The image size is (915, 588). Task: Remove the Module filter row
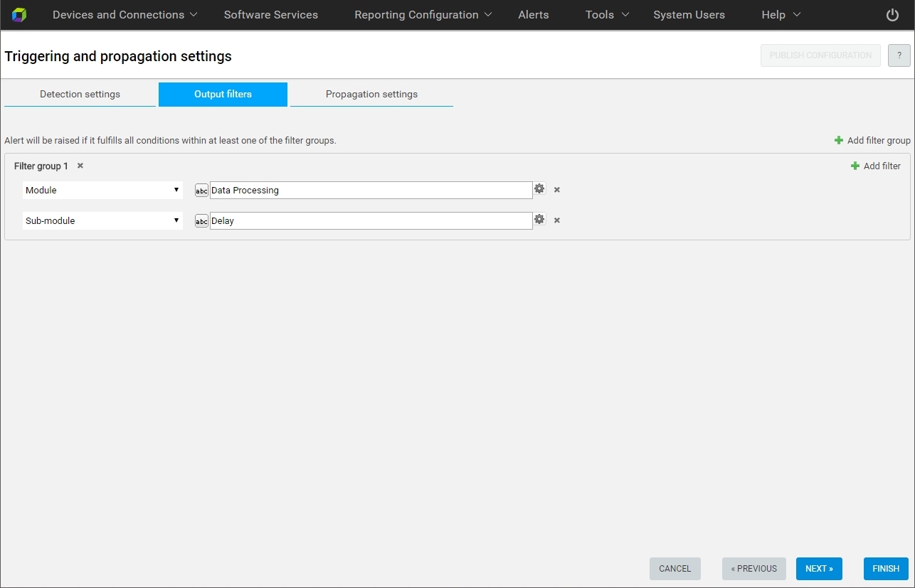click(x=557, y=190)
